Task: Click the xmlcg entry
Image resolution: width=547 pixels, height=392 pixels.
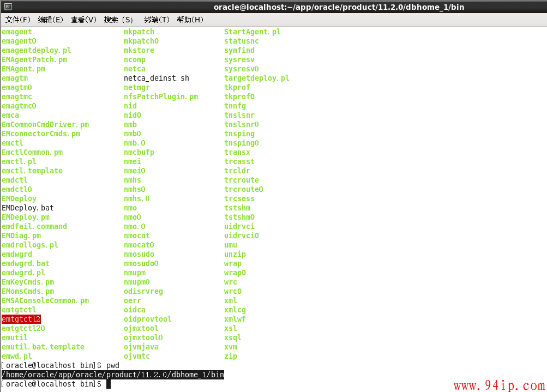Action: tap(235, 310)
